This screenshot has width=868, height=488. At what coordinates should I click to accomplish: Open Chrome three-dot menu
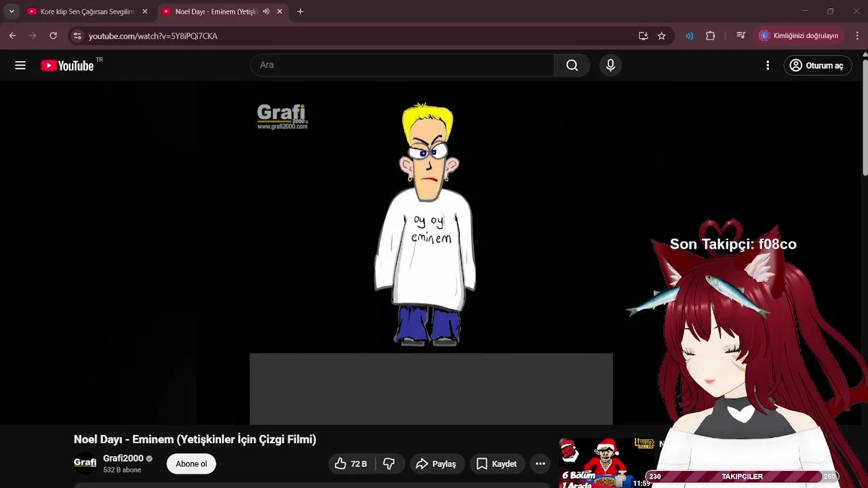point(857,36)
